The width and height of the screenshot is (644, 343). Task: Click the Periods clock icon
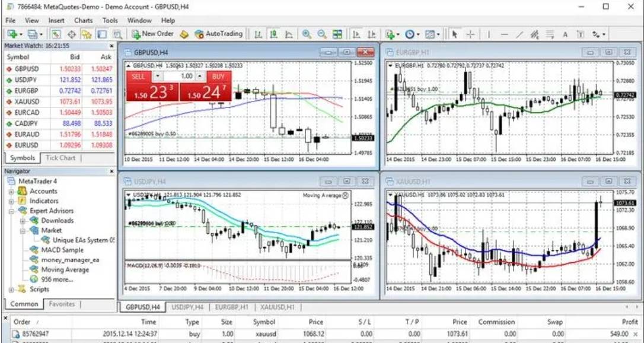pos(410,34)
